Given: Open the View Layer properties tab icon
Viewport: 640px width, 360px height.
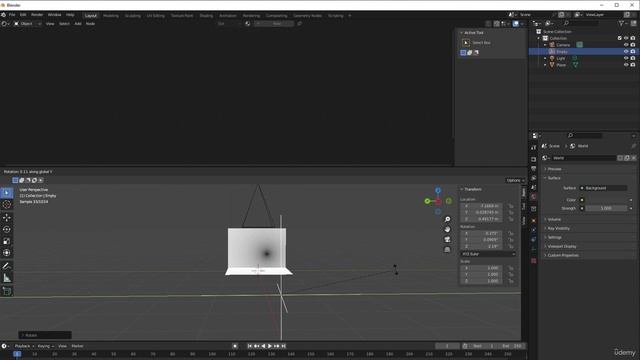Looking at the screenshot, I should point(533,178).
